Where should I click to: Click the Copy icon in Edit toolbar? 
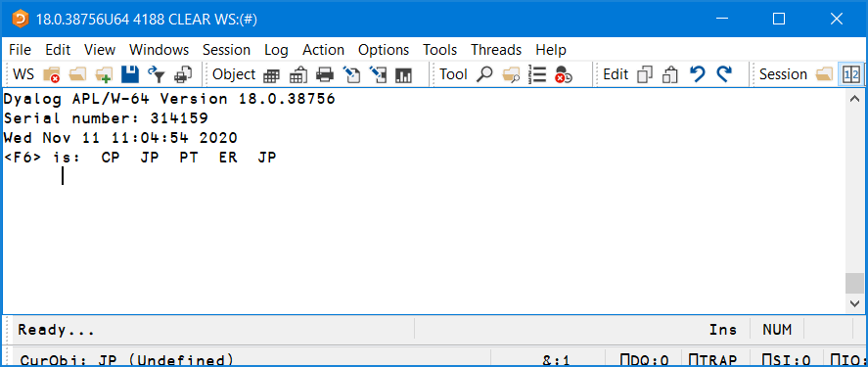pos(645,74)
